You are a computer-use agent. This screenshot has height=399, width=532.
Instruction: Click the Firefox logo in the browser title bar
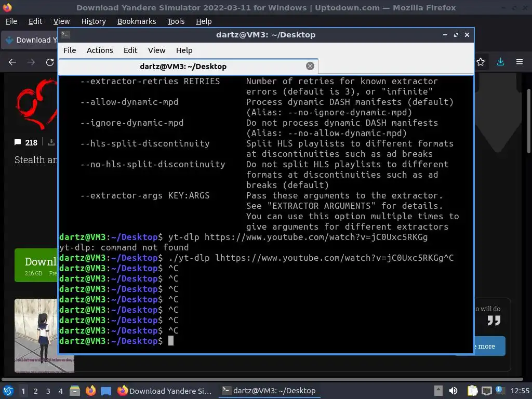click(7, 7)
